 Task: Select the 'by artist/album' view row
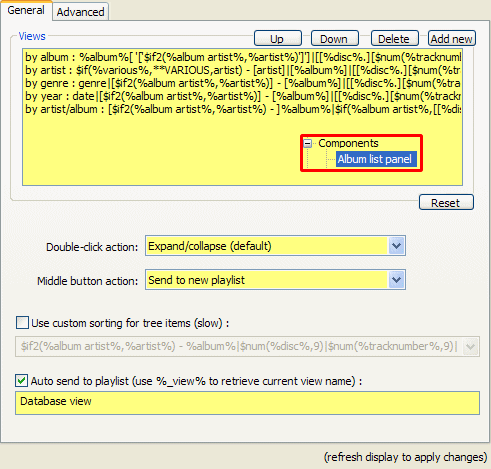click(x=243, y=109)
